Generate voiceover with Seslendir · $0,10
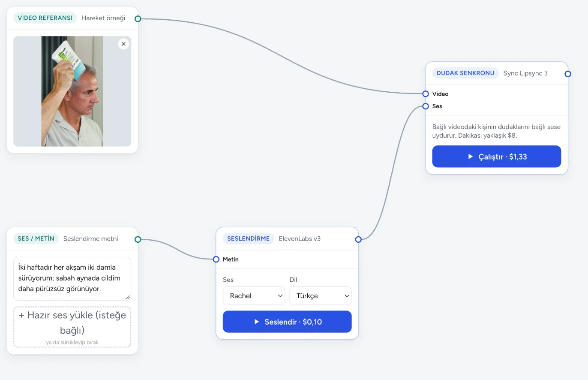 tap(287, 322)
